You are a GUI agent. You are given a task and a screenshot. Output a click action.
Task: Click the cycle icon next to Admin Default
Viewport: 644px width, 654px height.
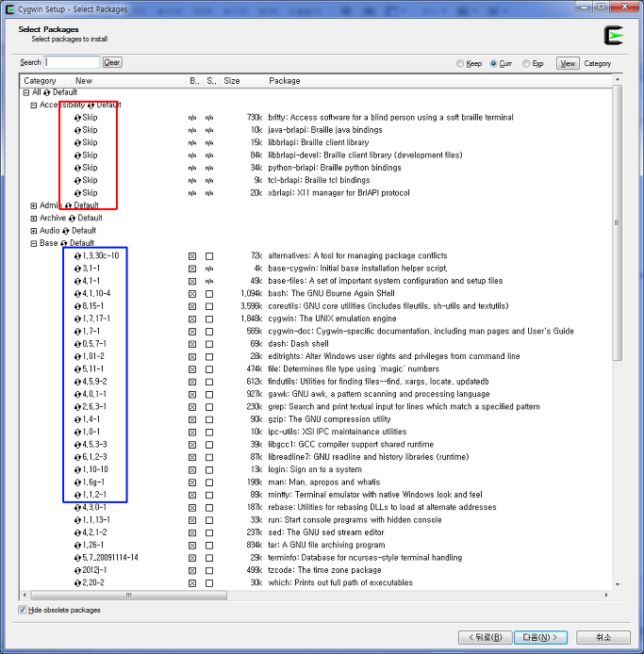(x=68, y=206)
